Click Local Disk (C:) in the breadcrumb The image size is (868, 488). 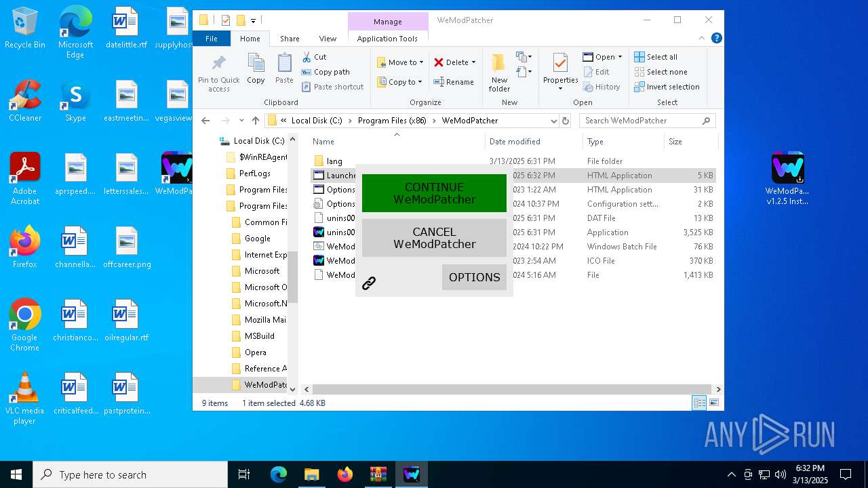[317, 121]
